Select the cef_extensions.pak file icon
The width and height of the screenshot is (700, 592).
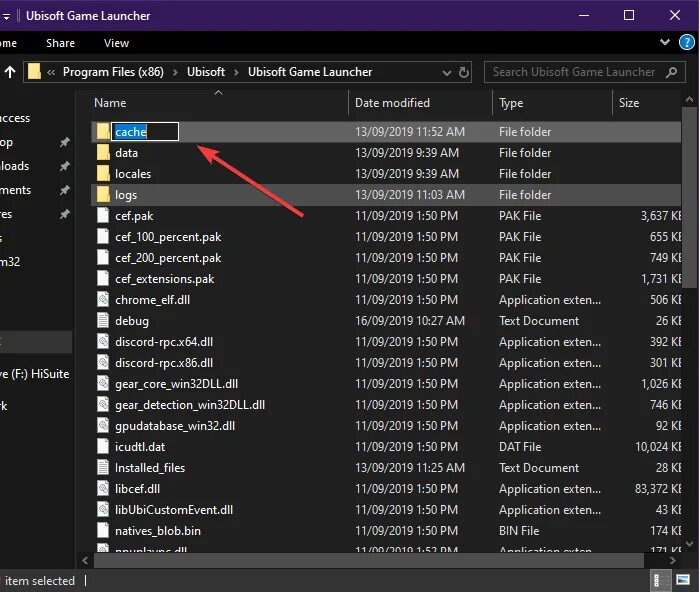(x=103, y=279)
